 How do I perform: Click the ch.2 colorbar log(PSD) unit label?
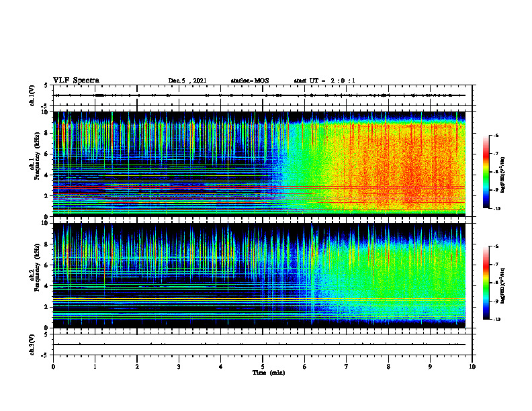pos(503,285)
